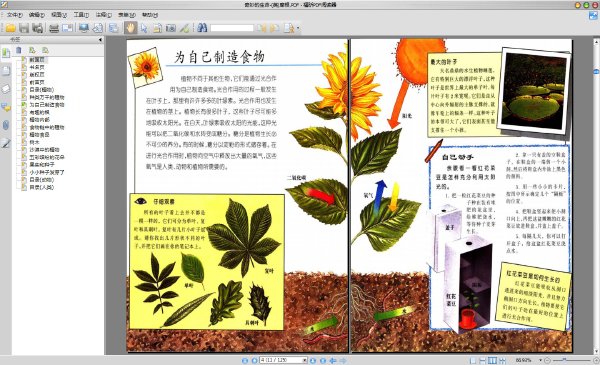The height and width of the screenshot is (365, 600).
Task: Select the Hand tool
Action: pos(130,28)
